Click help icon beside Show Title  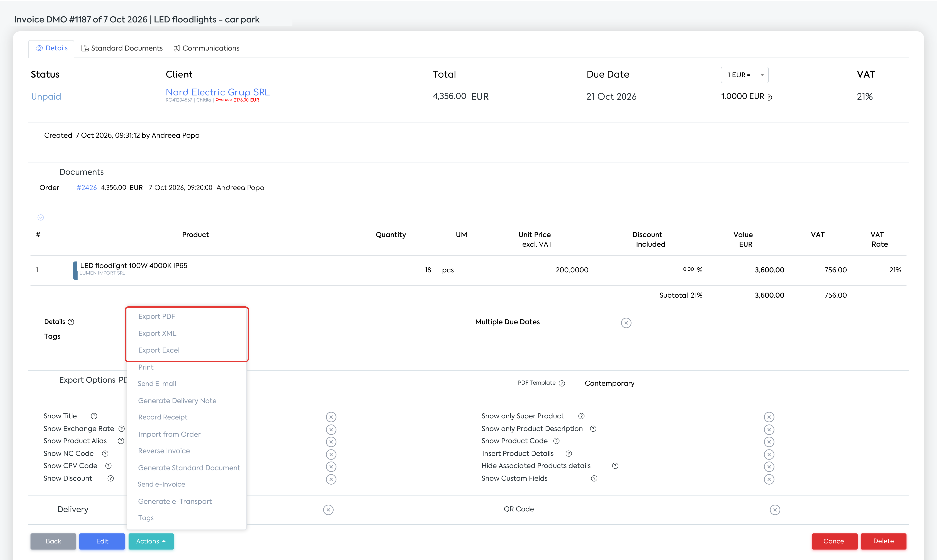[94, 416]
